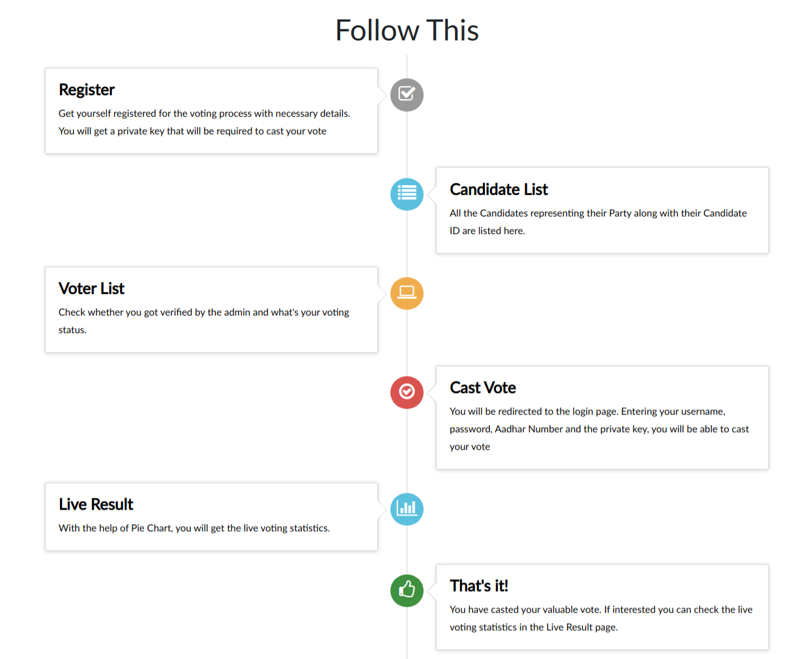Click the Live Result Pie Chart description
Screen dimensions: 812x659
[194, 528]
